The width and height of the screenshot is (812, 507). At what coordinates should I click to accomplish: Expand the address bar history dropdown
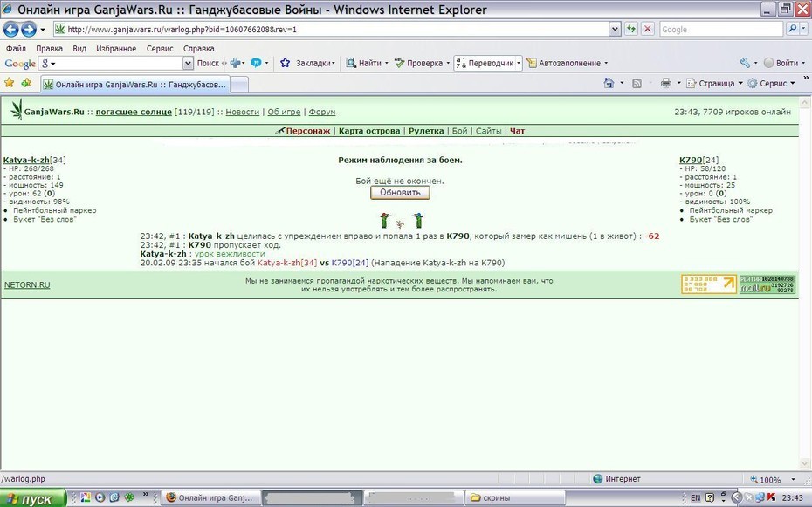(x=615, y=29)
